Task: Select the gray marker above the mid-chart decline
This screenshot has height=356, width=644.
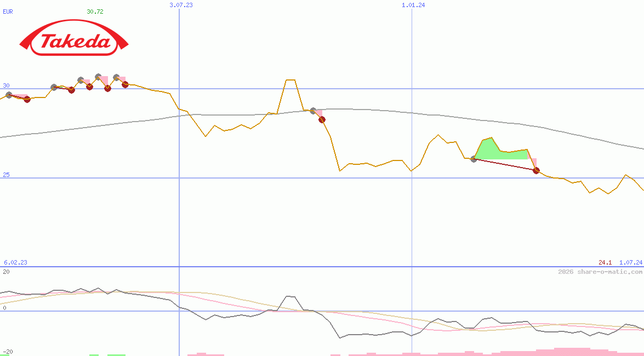Action: [x=313, y=111]
